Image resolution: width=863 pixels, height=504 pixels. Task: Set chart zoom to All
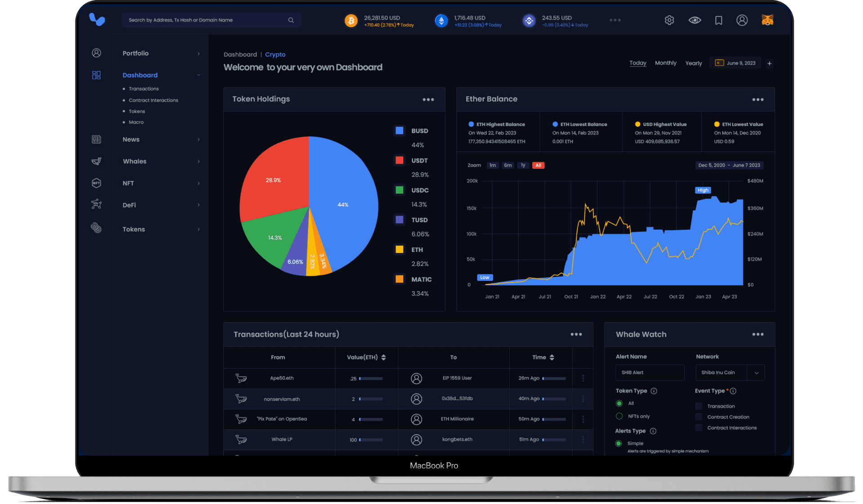click(538, 165)
